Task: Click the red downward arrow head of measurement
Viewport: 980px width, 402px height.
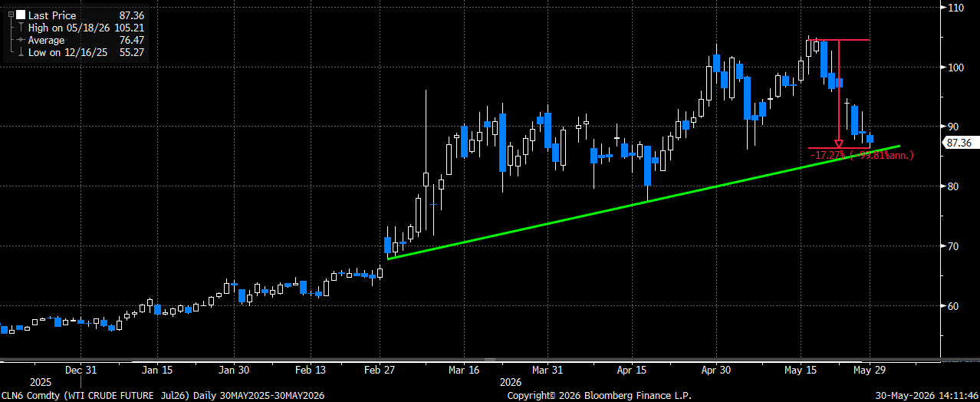Action: (x=839, y=143)
